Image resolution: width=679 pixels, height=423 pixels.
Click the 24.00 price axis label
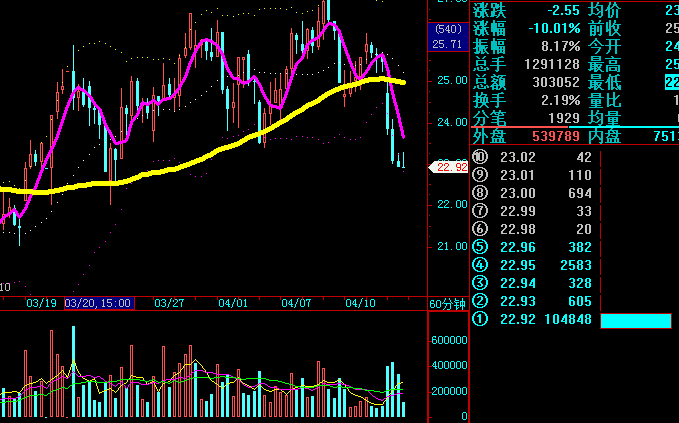(x=453, y=123)
